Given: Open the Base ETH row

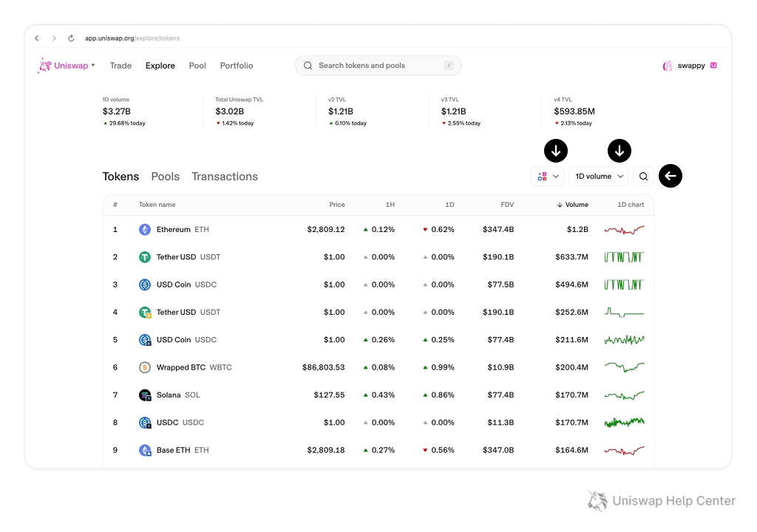Looking at the screenshot, I should pos(378,450).
